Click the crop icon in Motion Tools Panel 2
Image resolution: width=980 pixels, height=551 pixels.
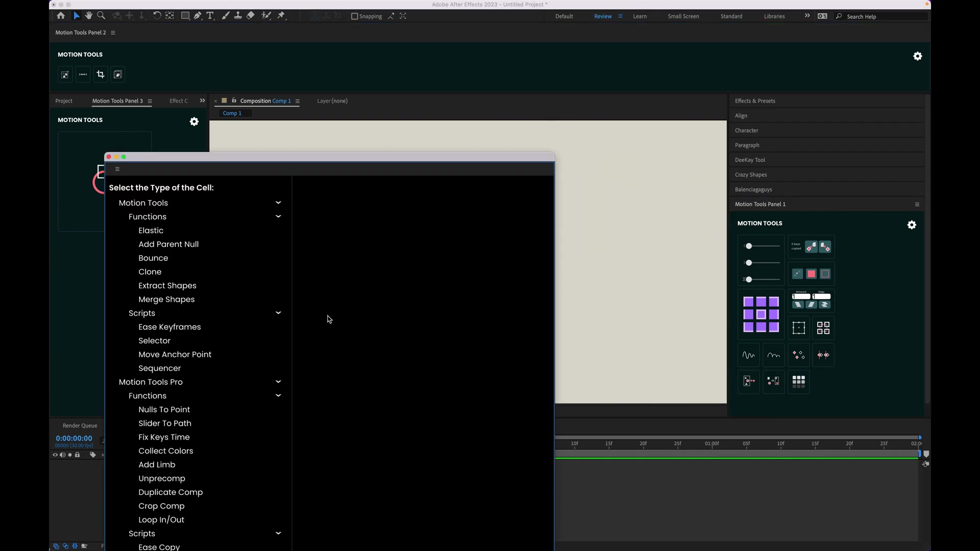101,74
